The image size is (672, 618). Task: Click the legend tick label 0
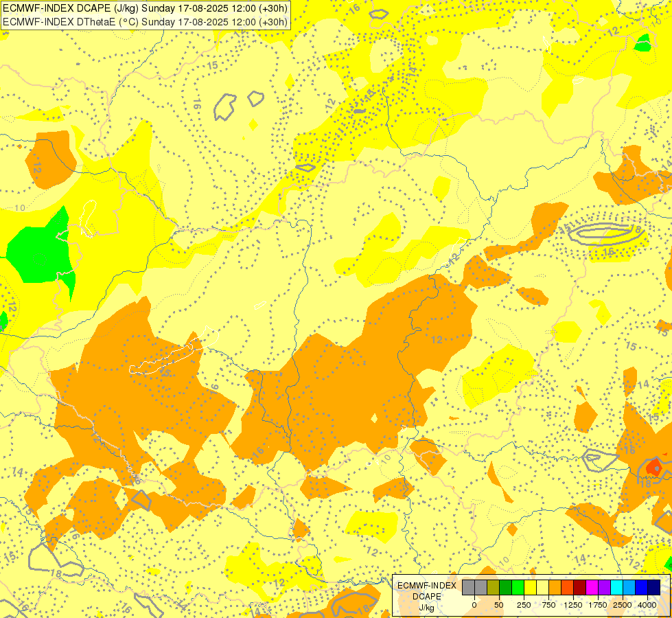click(x=474, y=605)
